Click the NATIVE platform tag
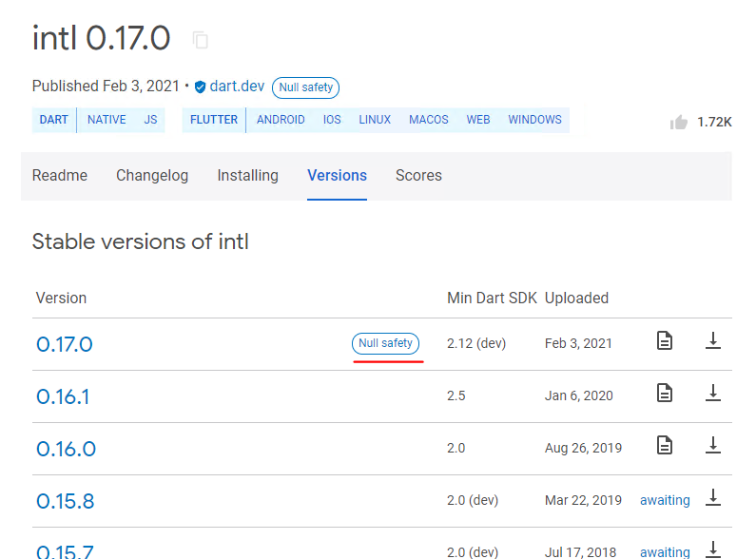The image size is (756, 559). tap(107, 120)
